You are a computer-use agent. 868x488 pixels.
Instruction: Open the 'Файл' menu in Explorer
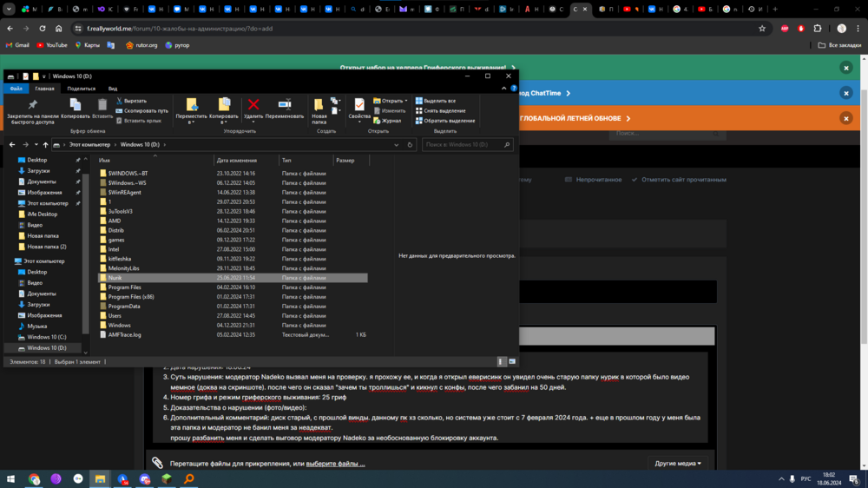16,89
